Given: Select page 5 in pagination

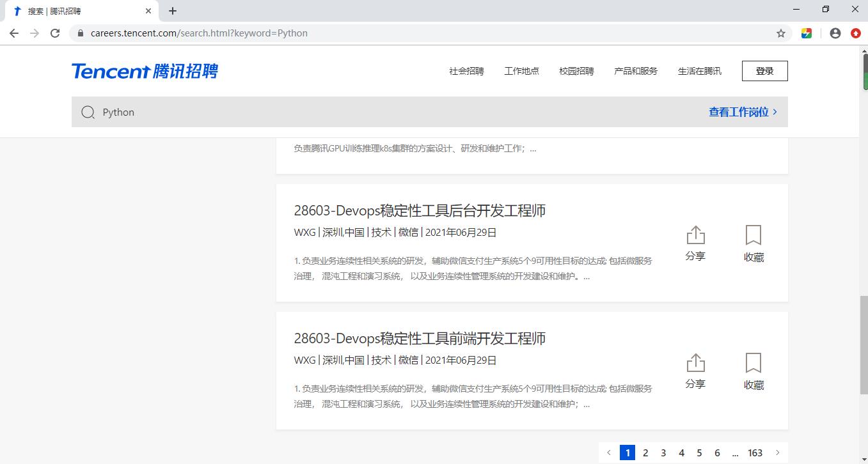Looking at the screenshot, I should click(x=699, y=452).
